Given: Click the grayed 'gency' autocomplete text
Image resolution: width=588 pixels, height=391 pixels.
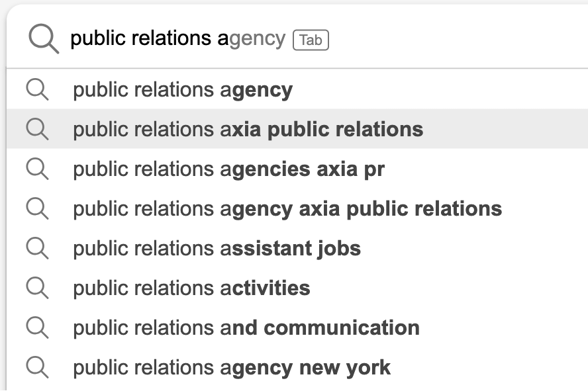Looking at the screenshot, I should (x=258, y=39).
